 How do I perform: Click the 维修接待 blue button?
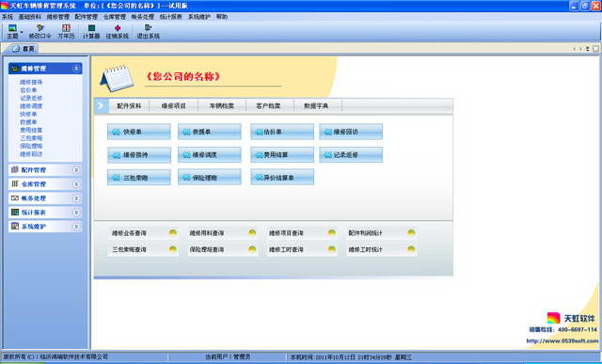(139, 155)
